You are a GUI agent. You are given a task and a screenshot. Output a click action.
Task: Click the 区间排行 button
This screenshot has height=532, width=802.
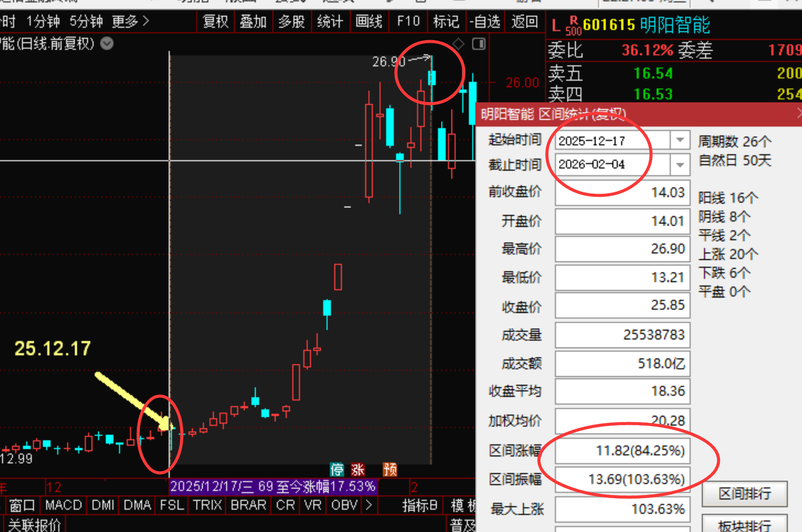[x=744, y=494]
